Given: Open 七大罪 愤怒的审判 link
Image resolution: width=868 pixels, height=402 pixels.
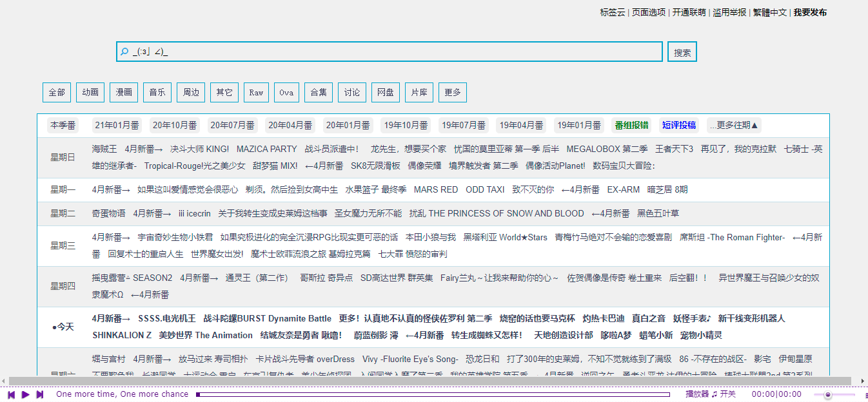Looking at the screenshot, I should [413, 254].
